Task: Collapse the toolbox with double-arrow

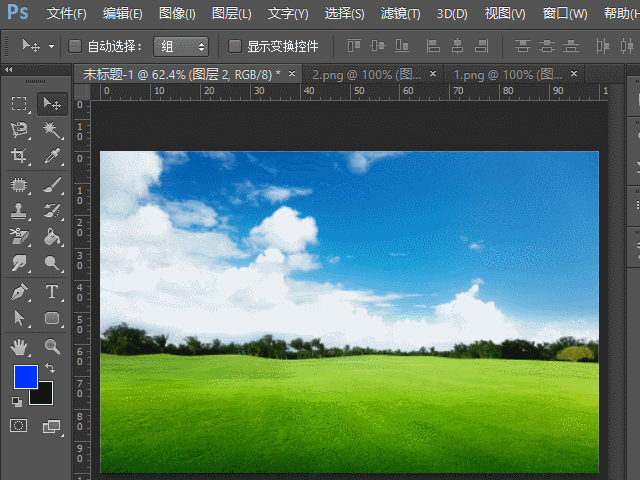Action: (x=9, y=69)
